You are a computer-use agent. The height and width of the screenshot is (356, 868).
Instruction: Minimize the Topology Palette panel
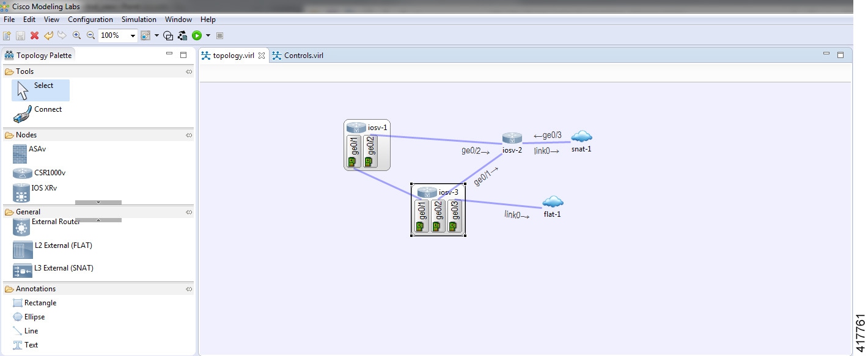click(169, 54)
